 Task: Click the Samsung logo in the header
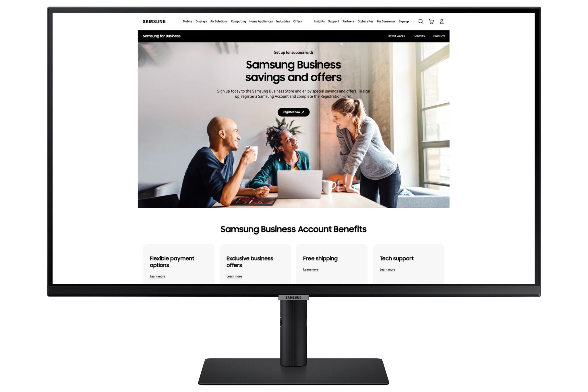(x=154, y=21)
